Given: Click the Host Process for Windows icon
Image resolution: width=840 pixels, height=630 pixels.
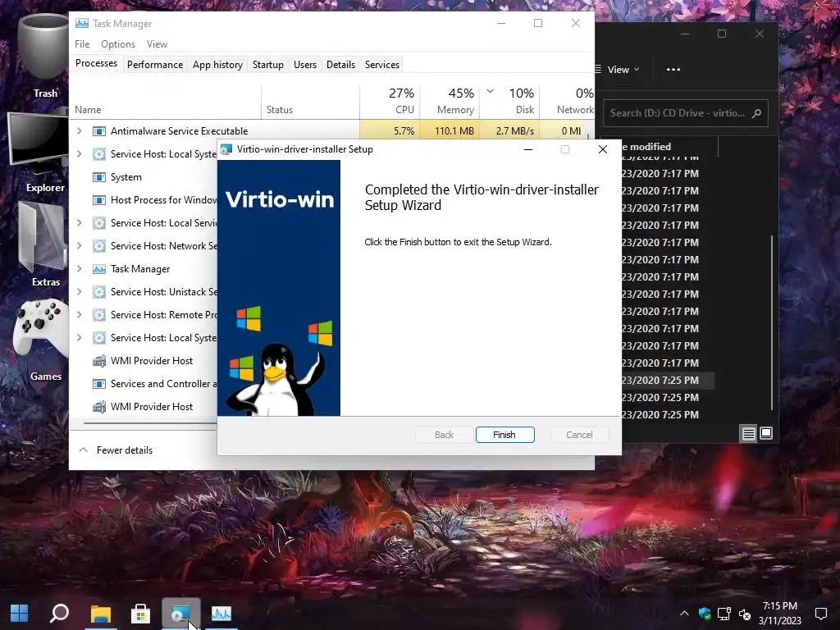Looking at the screenshot, I should [x=98, y=200].
